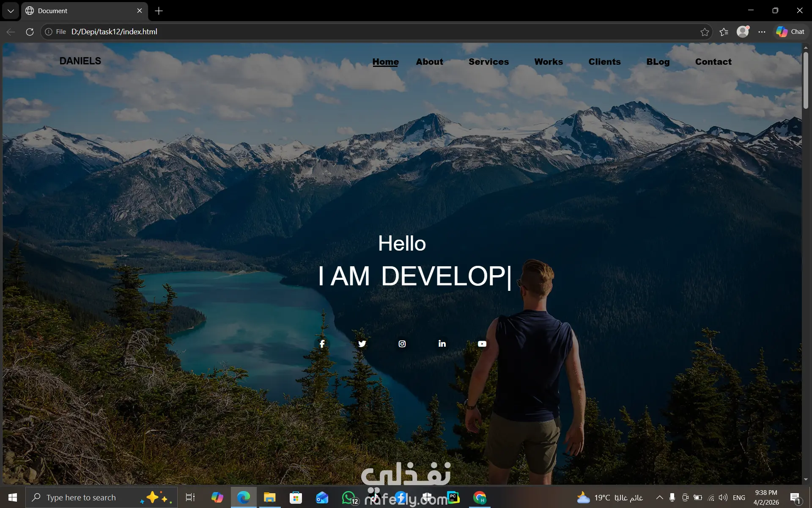Open Copilot Chat in browser
The width and height of the screenshot is (812, 508).
[790, 32]
